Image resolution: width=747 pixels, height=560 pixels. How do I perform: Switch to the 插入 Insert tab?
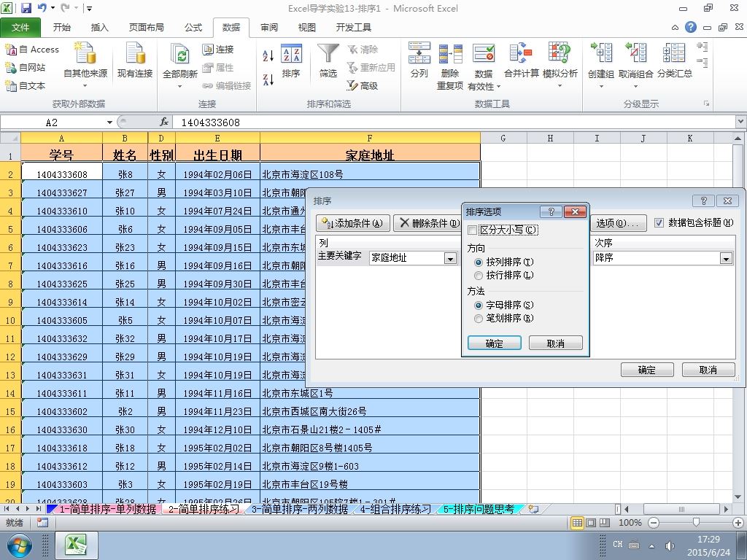pos(99,28)
